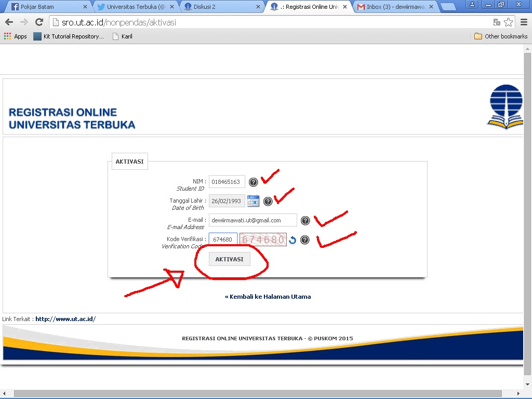532x399 pixels.
Task: Click the NIM student ID field
Action: [x=227, y=182]
